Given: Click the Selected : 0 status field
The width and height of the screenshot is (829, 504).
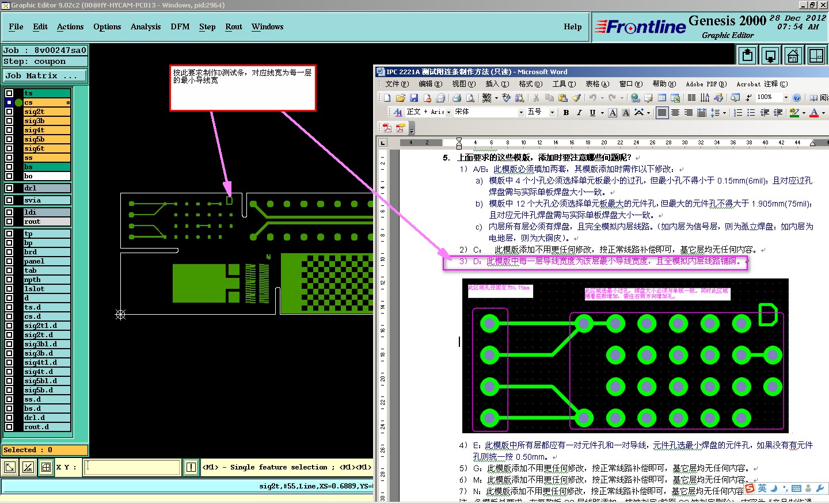Looking at the screenshot, I should pyautogui.click(x=45, y=450).
